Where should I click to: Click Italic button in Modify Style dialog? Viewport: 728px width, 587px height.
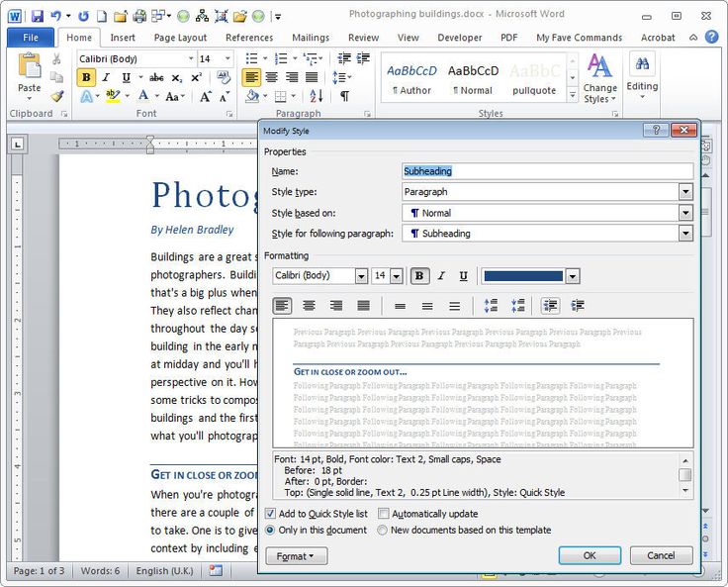point(441,276)
